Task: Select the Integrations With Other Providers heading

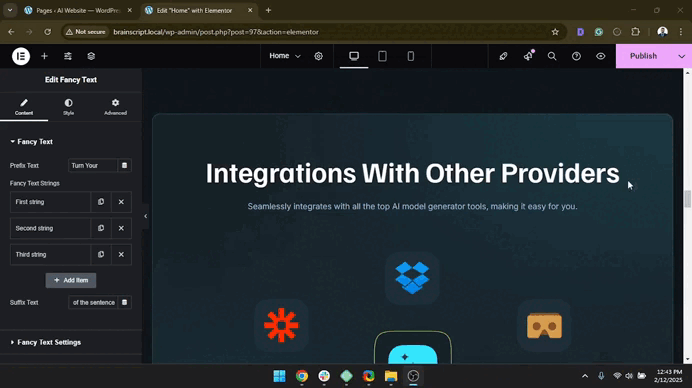Action: pyautogui.click(x=412, y=173)
